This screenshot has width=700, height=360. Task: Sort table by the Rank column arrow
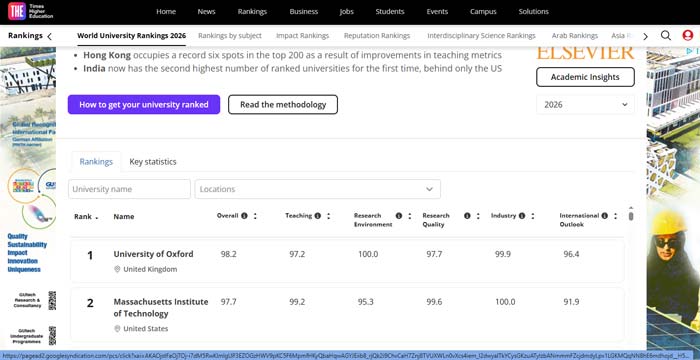tap(97, 218)
